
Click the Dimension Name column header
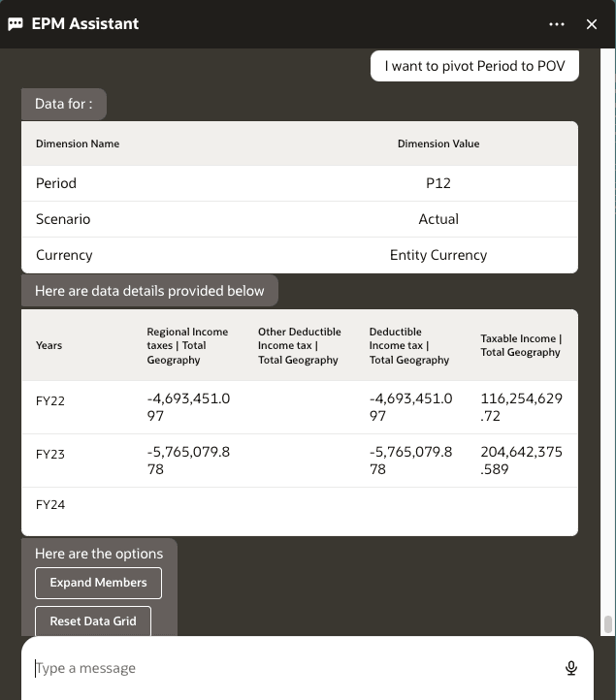[78, 143]
